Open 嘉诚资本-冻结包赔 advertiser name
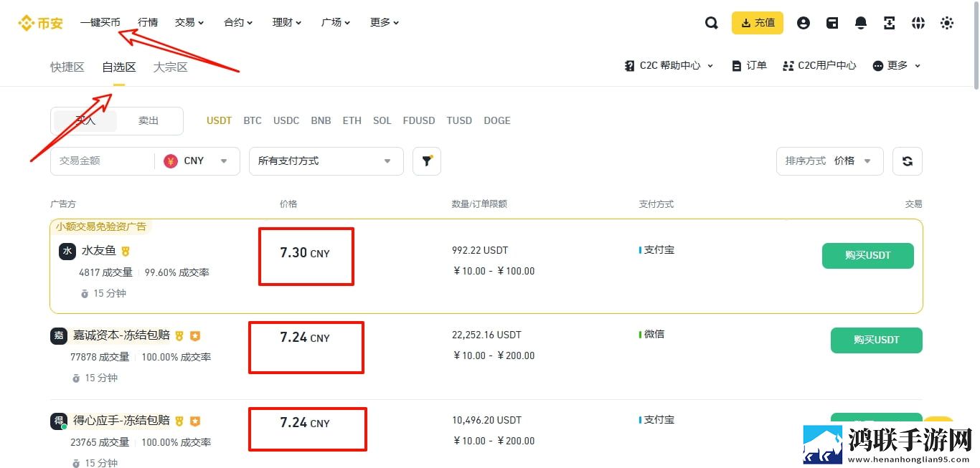980x468 pixels. (x=121, y=335)
